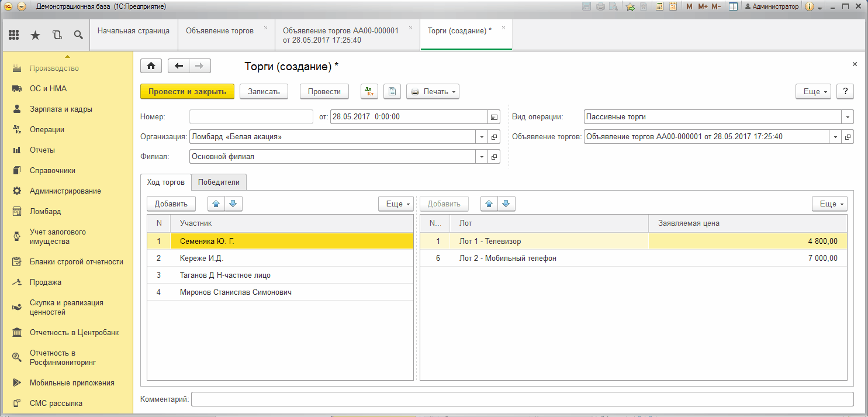Click the Комментарий input field
The width and height of the screenshot is (868, 417).
click(523, 399)
